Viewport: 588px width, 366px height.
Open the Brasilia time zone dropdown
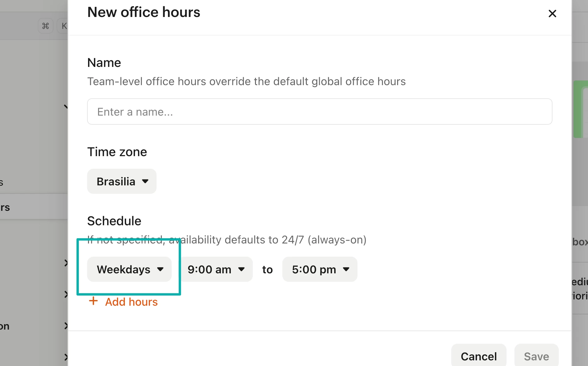coord(122,181)
